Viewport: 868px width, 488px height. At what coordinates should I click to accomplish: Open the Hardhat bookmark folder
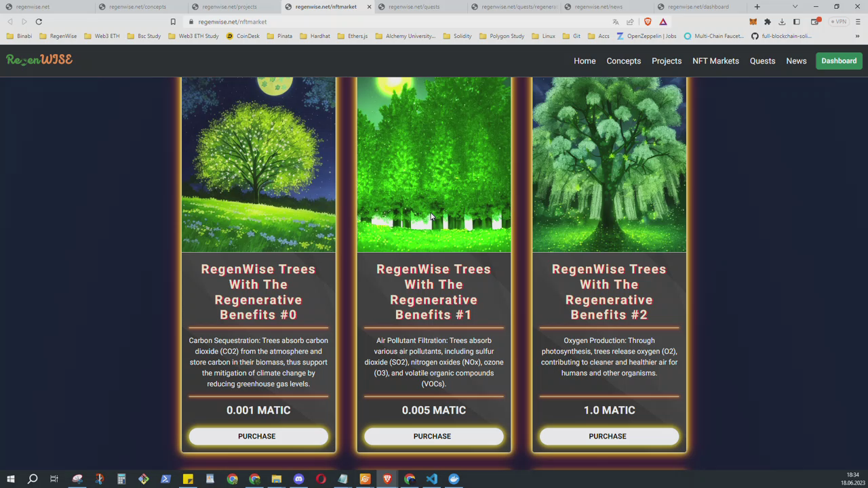point(315,36)
